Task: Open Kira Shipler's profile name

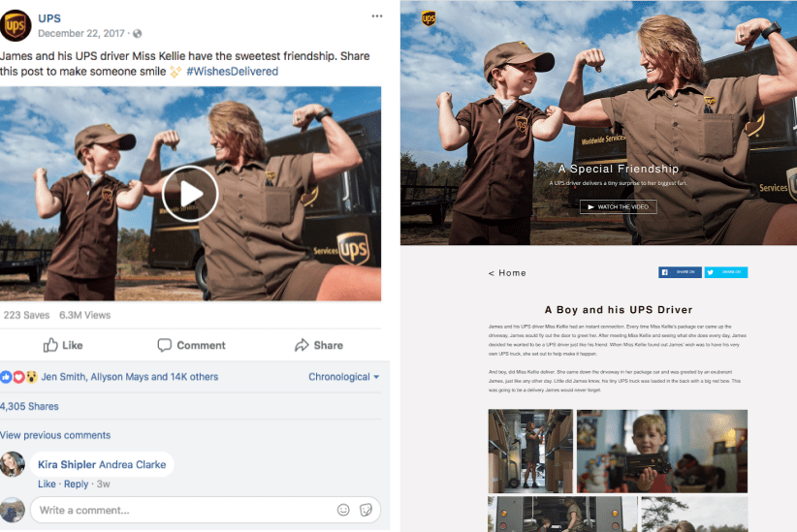Action: coord(67,465)
